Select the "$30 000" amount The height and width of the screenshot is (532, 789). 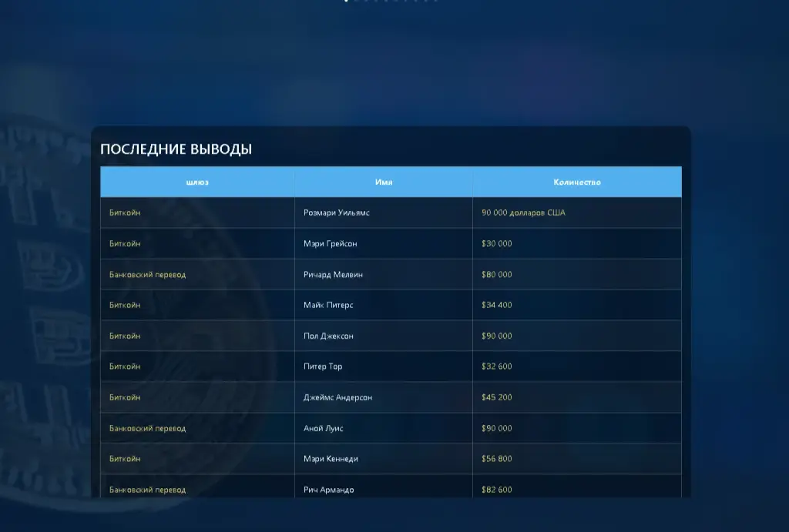(497, 243)
